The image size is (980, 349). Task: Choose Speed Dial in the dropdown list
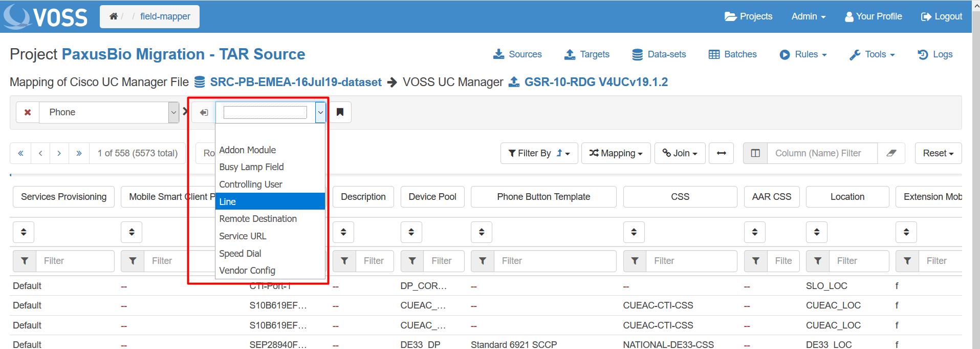[x=270, y=253]
